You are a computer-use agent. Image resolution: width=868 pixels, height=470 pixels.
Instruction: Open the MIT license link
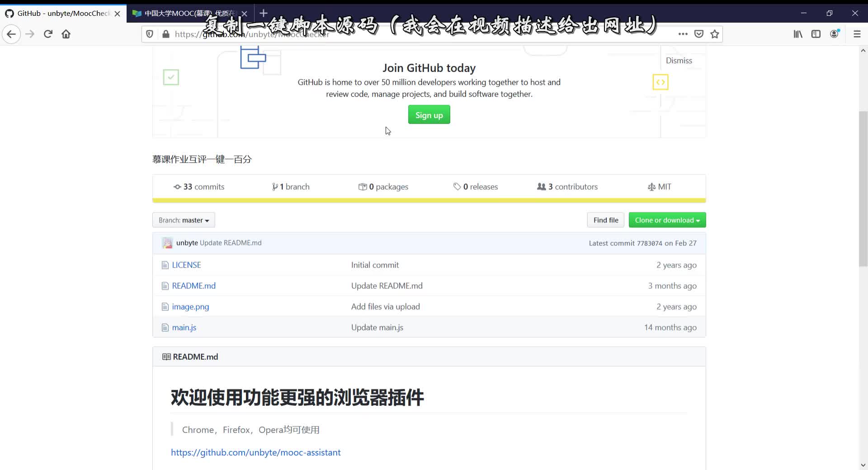point(660,187)
